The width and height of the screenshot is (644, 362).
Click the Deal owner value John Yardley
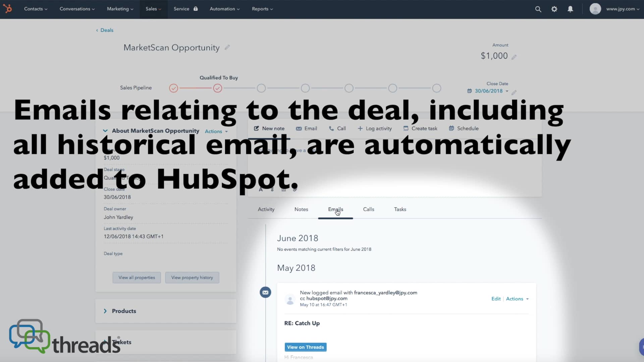tap(118, 217)
